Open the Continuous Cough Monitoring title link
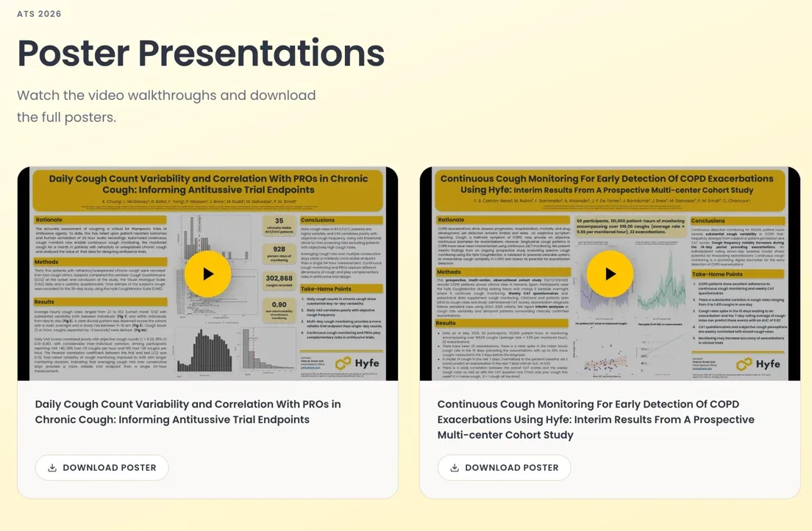Screen dimensions: 812x531 pyautogui.click(x=596, y=420)
